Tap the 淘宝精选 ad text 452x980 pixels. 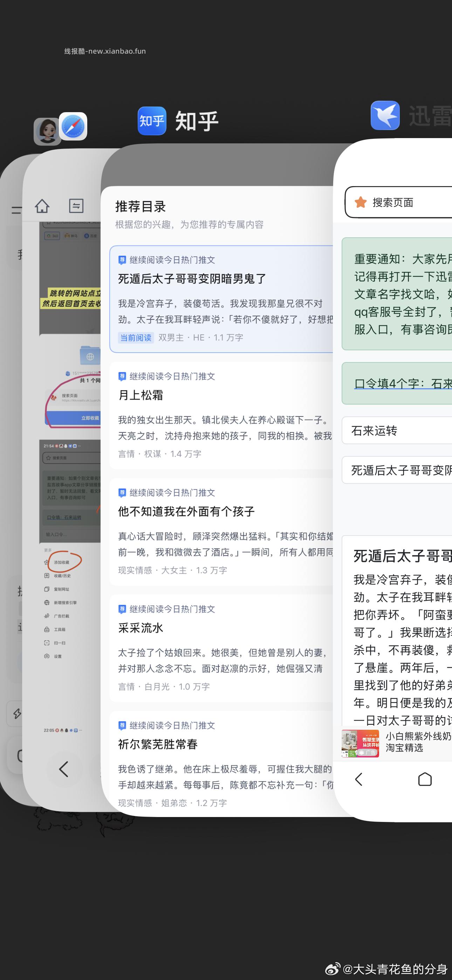404,748
